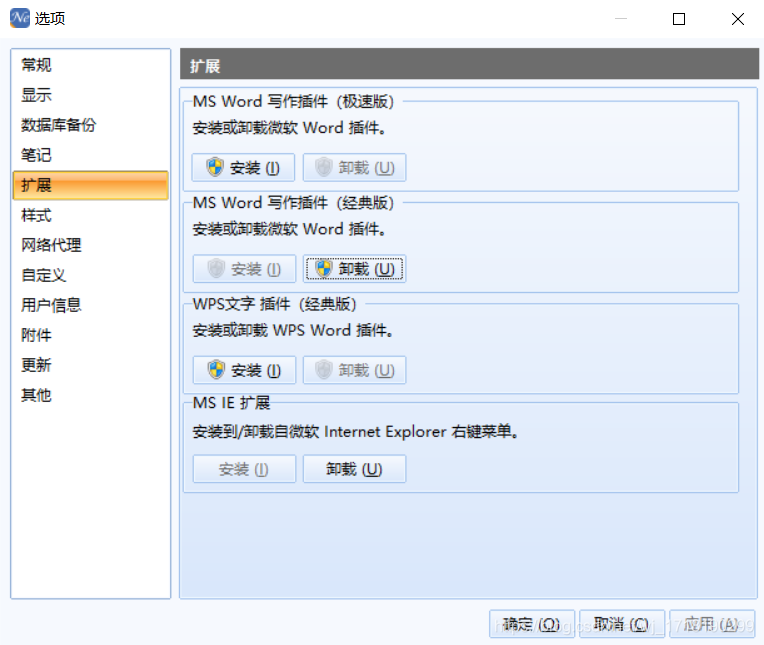Click the 安装或卸载 WPS Word 插件 description
The width and height of the screenshot is (764, 645).
coord(293,330)
